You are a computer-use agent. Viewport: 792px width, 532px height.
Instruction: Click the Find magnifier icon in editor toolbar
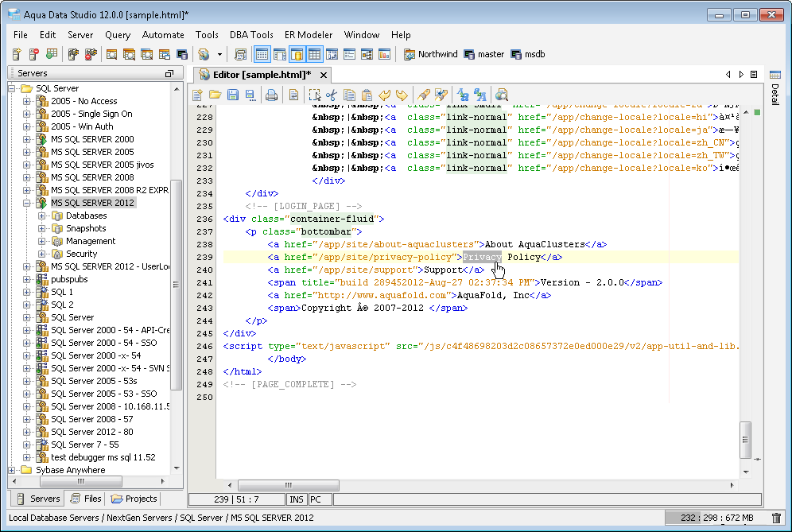[502, 95]
